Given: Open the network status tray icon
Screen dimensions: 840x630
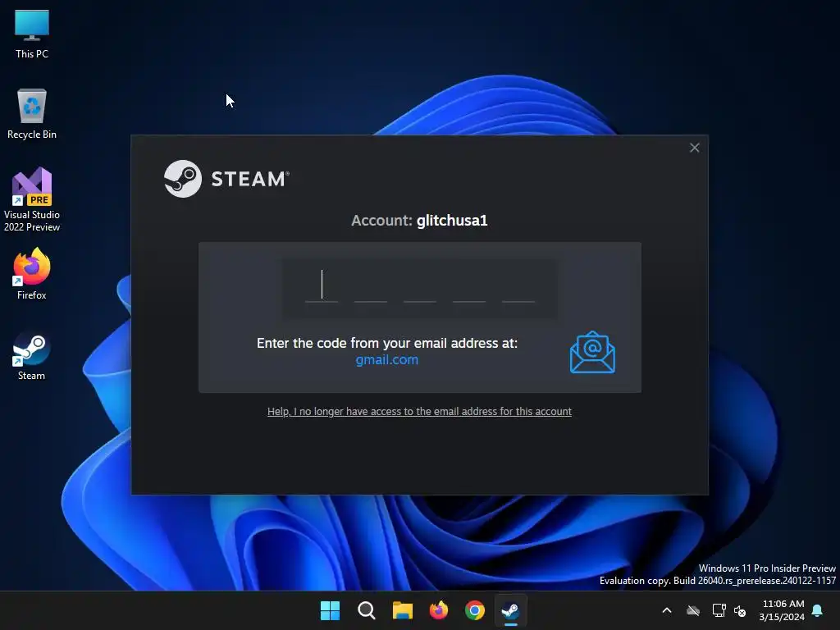Looking at the screenshot, I should pos(719,610).
